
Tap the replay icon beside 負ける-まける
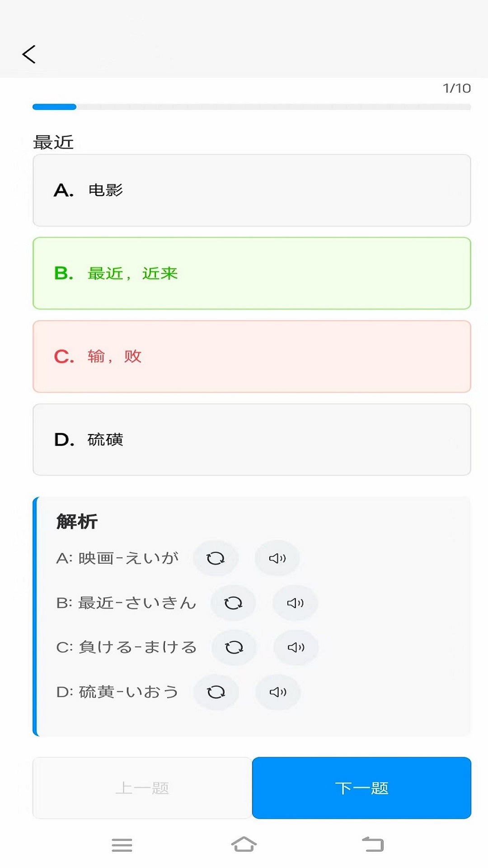[234, 646]
